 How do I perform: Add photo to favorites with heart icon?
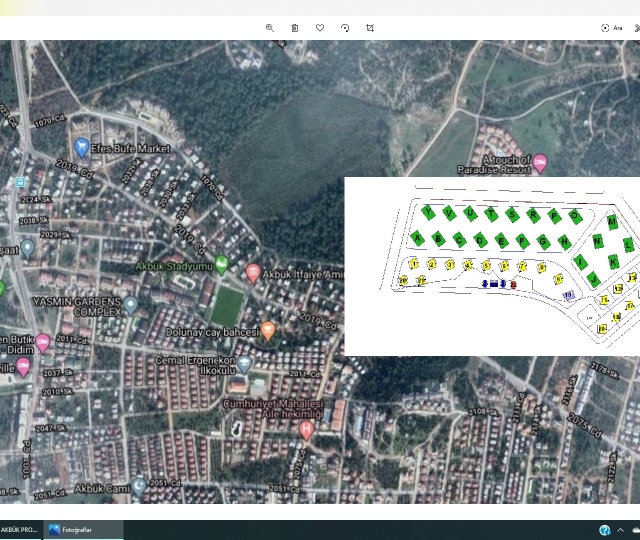pyautogui.click(x=320, y=28)
